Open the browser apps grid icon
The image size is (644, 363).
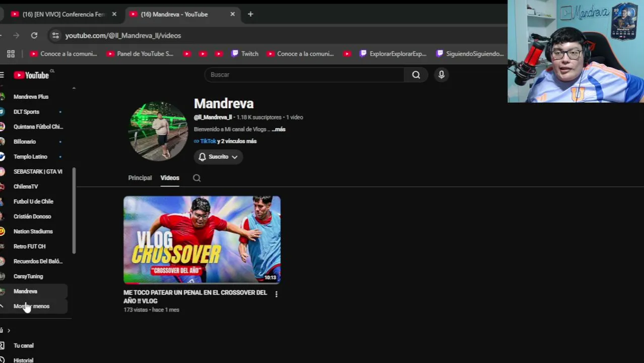tap(11, 54)
